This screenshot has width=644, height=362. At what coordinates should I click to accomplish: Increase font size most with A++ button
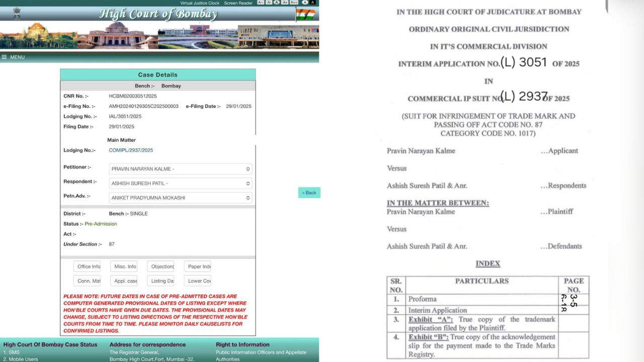(294, 3)
